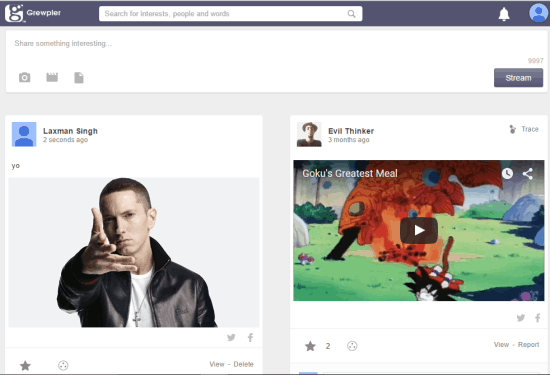Attach a video with the clapperboard icon

pos(52,77)
